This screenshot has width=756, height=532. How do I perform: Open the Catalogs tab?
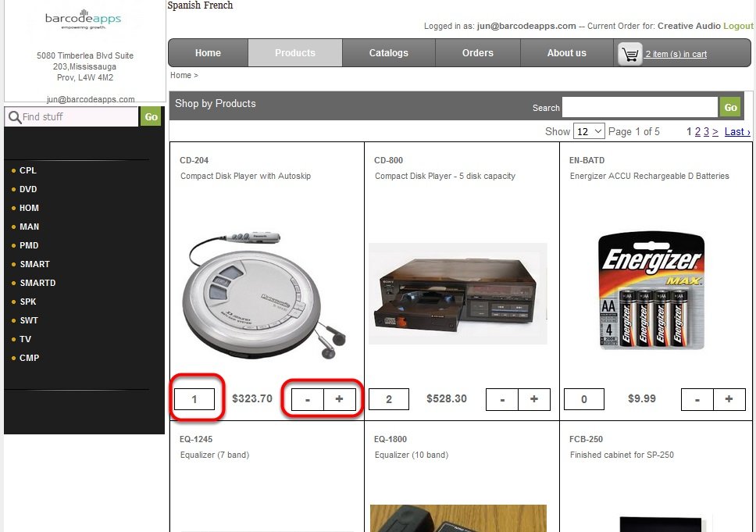[389, 53]
